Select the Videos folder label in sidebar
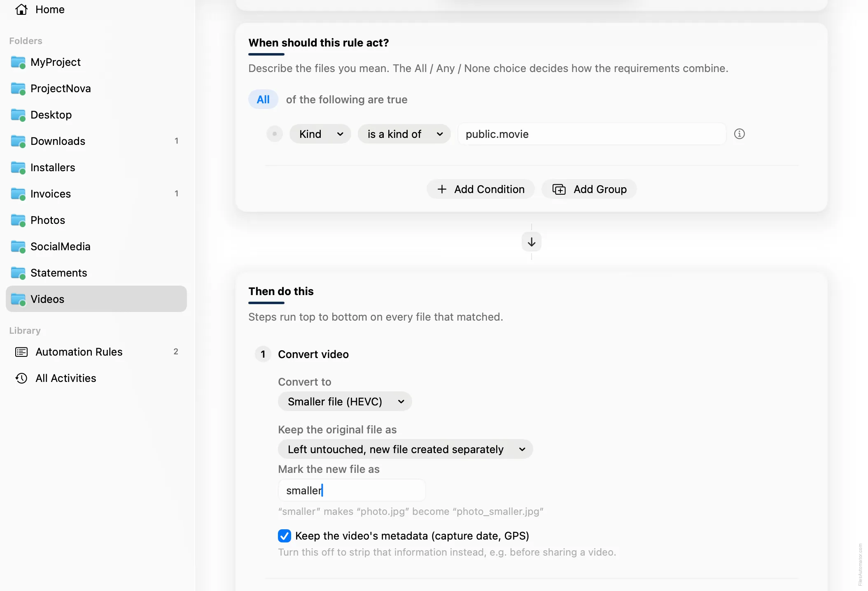Image resolution: width=868 pixels, height=591 pixels. point(47,299)
